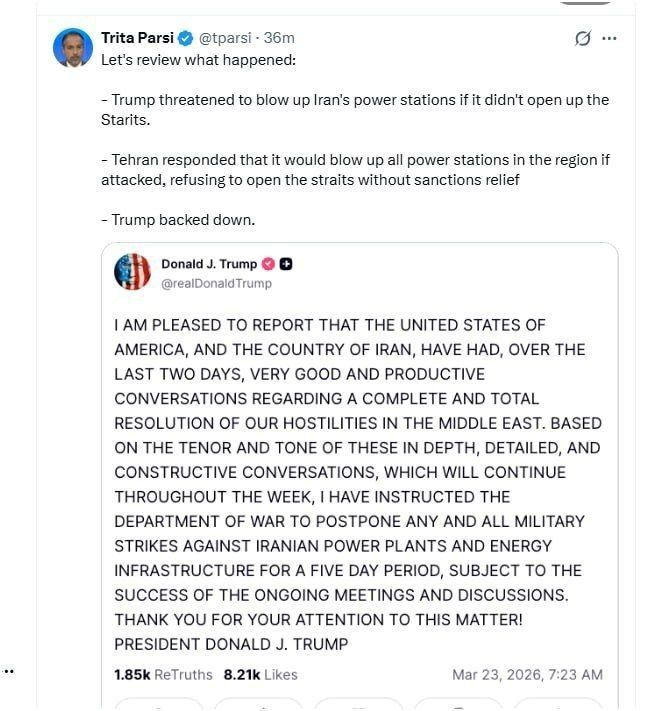Click Trita Parsi's blue verified badge
This screenshot has height=711, width=648.
185,38
